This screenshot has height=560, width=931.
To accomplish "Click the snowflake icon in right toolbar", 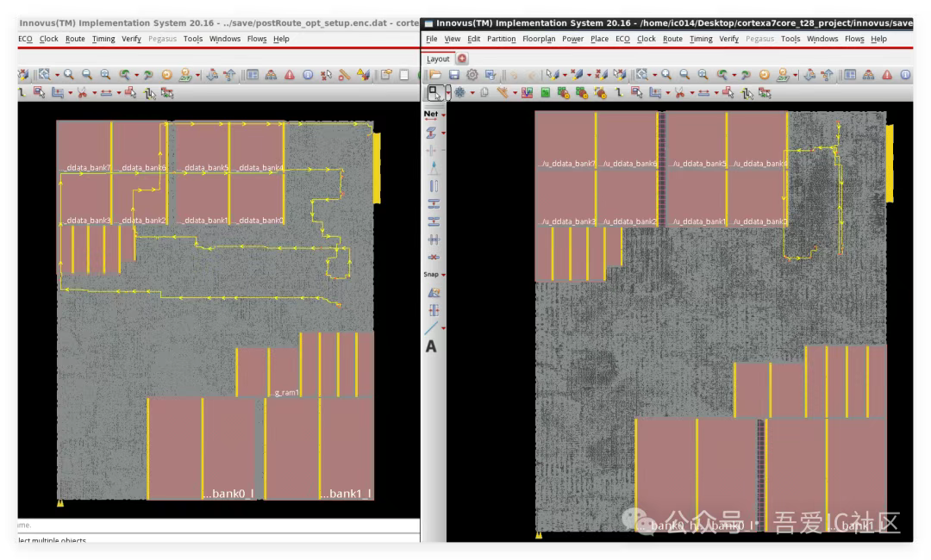I will [x=459, y=92].
